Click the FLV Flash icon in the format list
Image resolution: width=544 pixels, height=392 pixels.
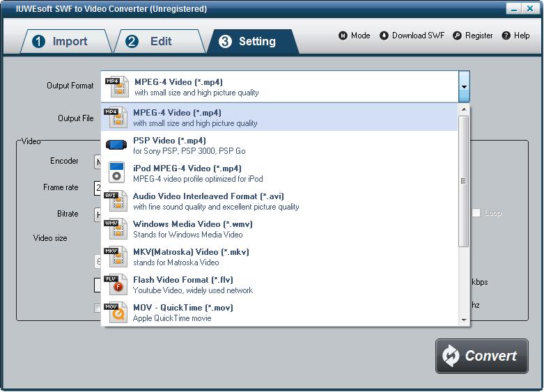click(x=116, y=284)
